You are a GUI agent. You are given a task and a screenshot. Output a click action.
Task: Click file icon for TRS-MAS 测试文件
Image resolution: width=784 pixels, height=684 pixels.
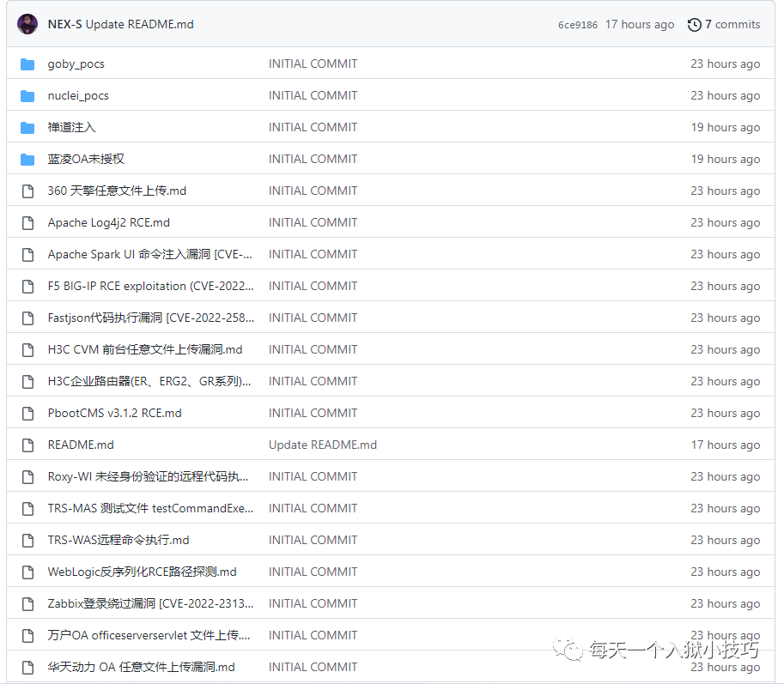pos(28,509)
